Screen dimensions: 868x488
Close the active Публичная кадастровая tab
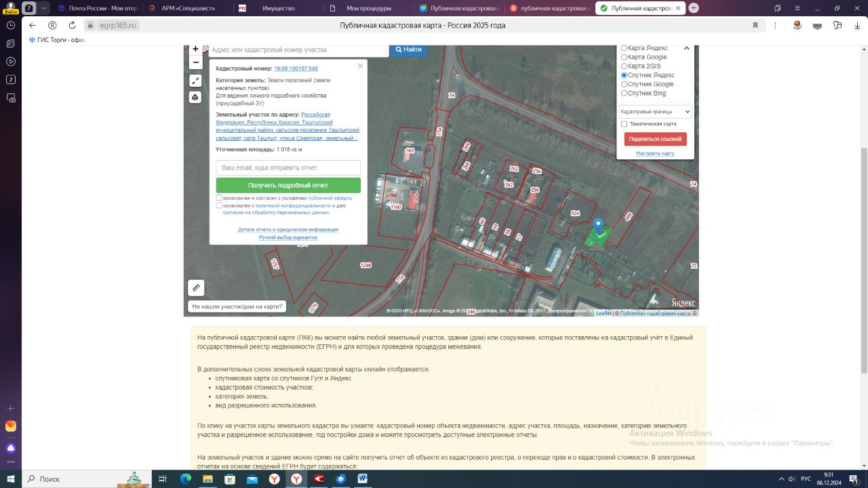[x=677, y=8]
